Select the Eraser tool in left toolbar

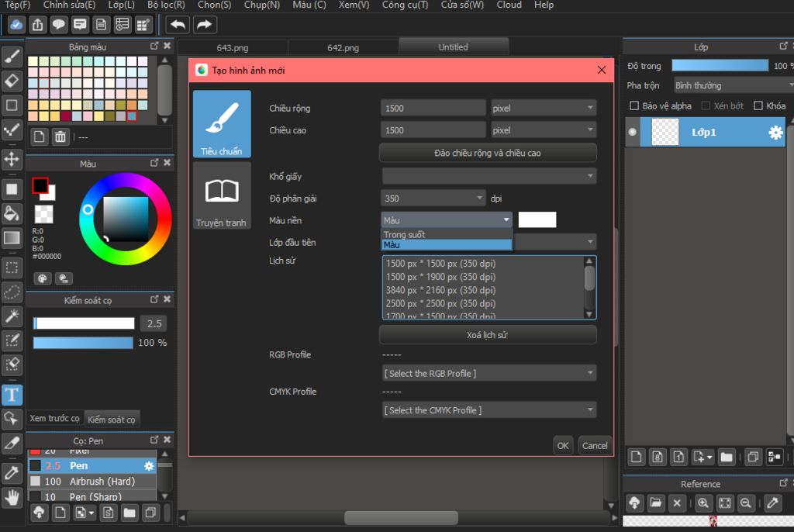(12, 81)
